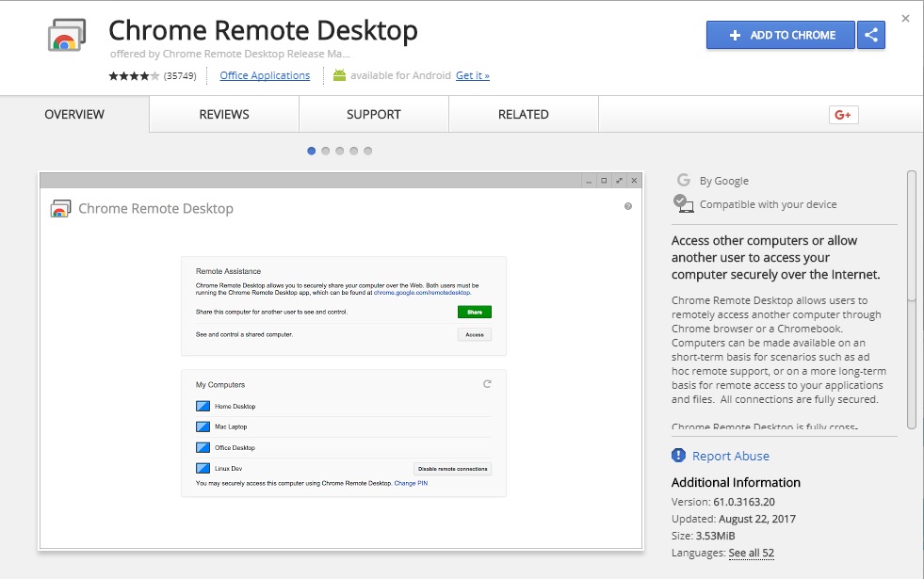Click the Chrome Remote Desktop app icon in header
Image resolution: width=924 pixels, height=579 pixels.
tap(67, 35)
